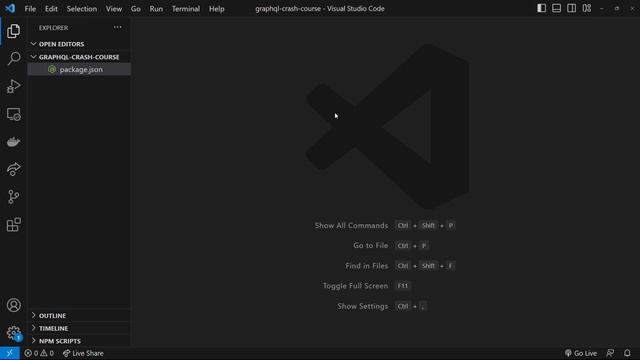Toggle primary side bar layout button

point(541,8)
